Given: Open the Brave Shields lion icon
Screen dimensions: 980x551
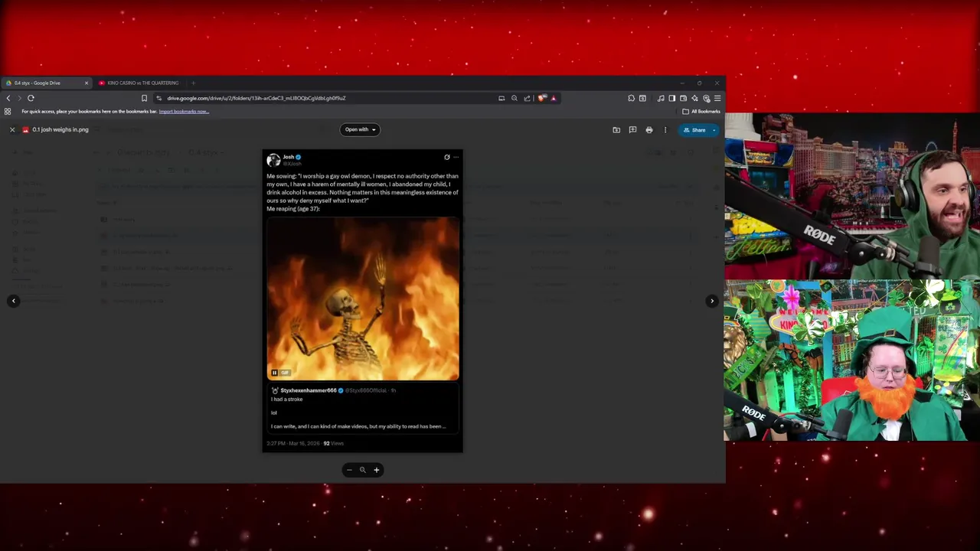Looking at the screenshot, I should tap(542, 98).
